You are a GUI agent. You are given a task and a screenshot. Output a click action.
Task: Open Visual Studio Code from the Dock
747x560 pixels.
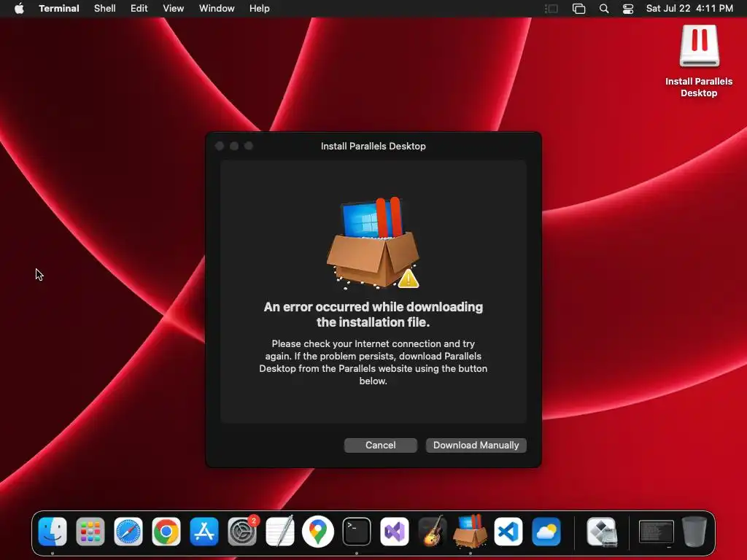click(x=508, y=532)
